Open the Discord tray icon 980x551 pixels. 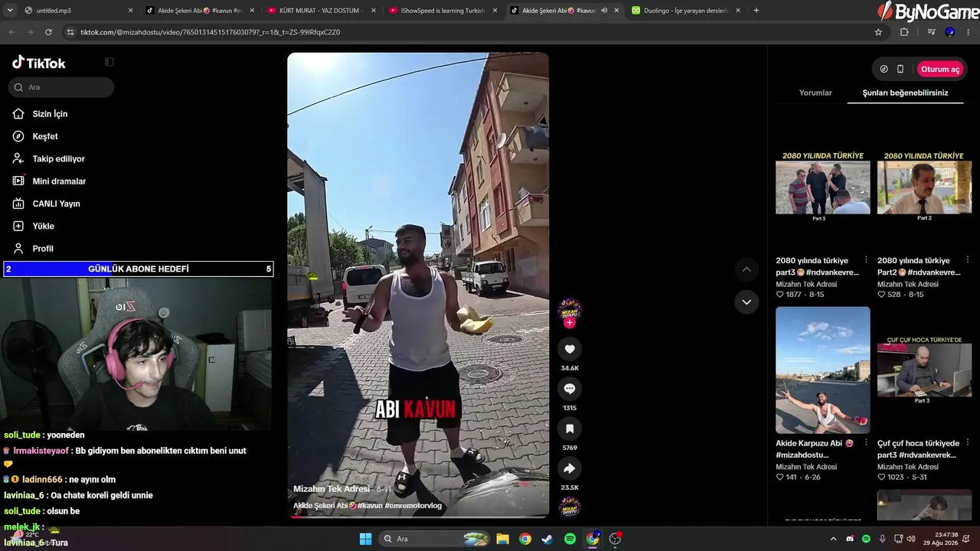point(850,539)
